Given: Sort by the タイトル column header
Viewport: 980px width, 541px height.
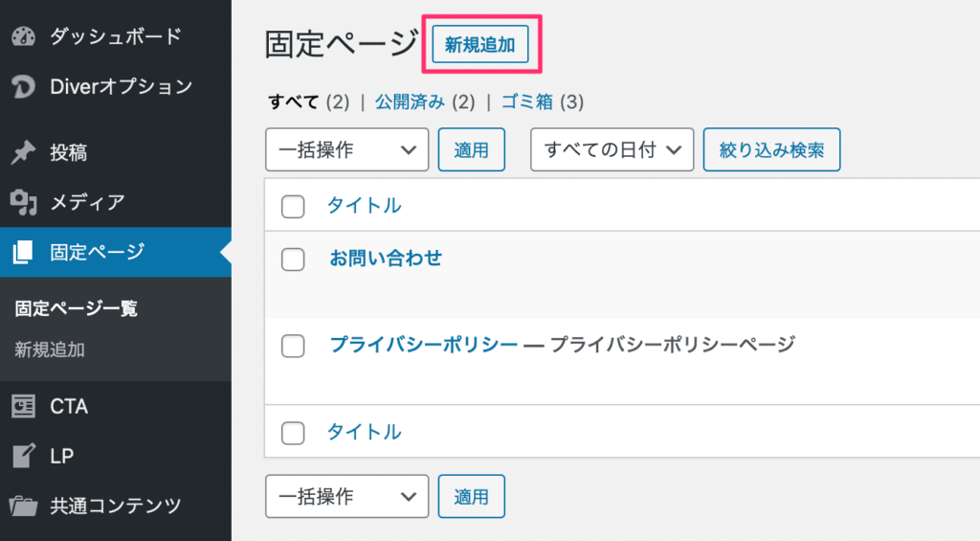Looking at the screenshot, I should 364,206.
